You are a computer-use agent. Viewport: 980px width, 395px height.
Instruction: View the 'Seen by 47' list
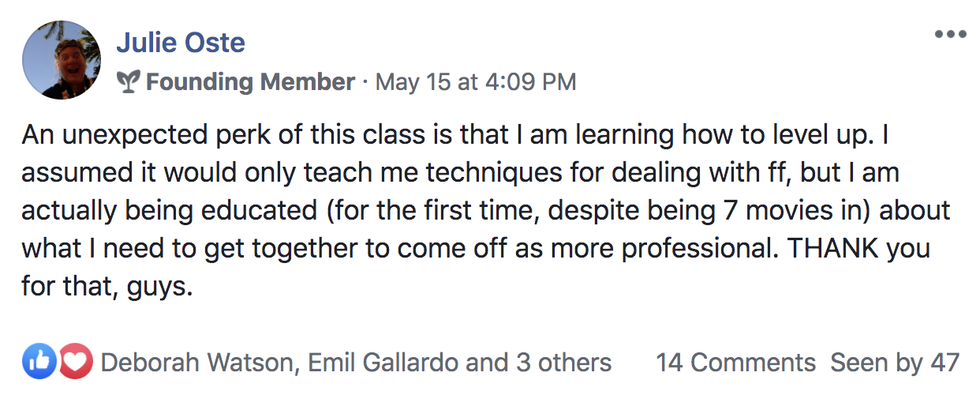coord(895,363)
